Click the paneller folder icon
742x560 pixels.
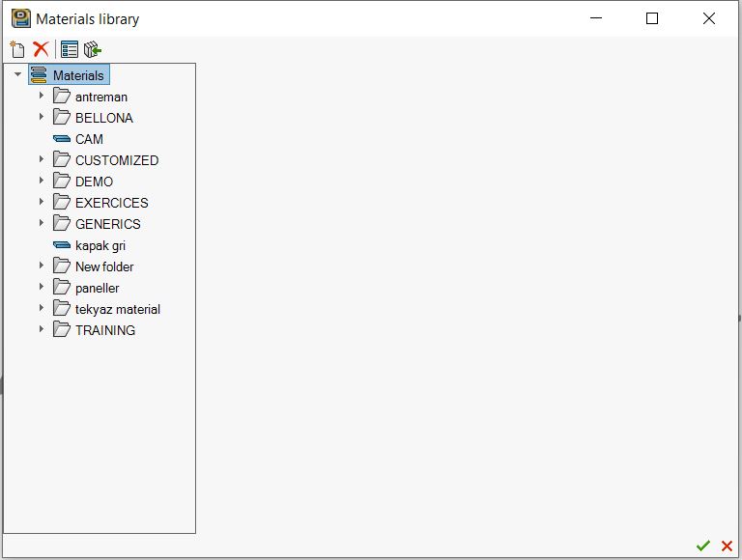[x=62, y=288]
